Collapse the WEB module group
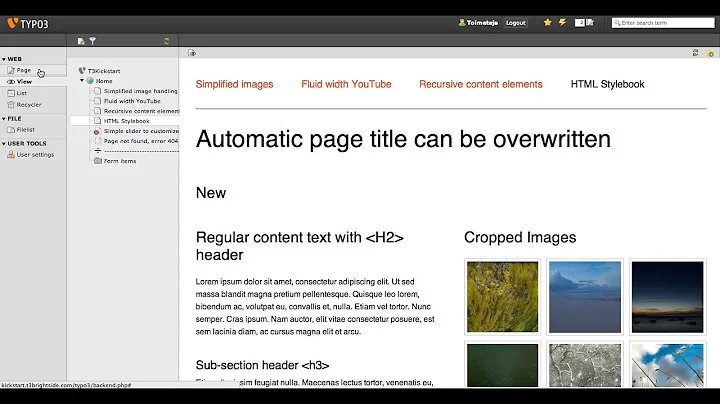The height and width of the screenshot is (404, 720). pos(4,59)
